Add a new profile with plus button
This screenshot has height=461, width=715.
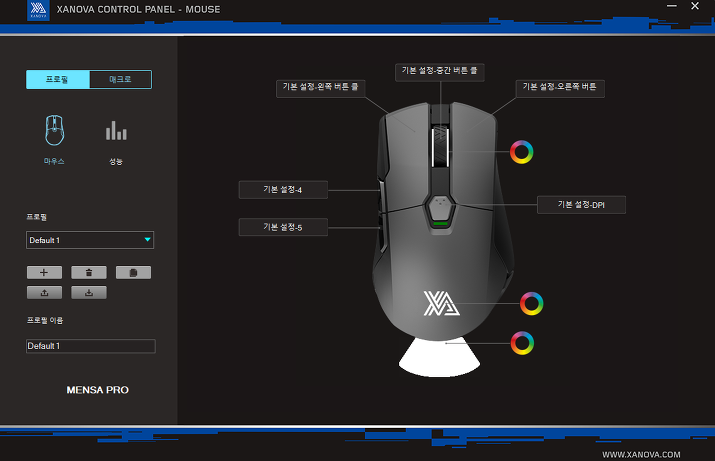point(44,273)
